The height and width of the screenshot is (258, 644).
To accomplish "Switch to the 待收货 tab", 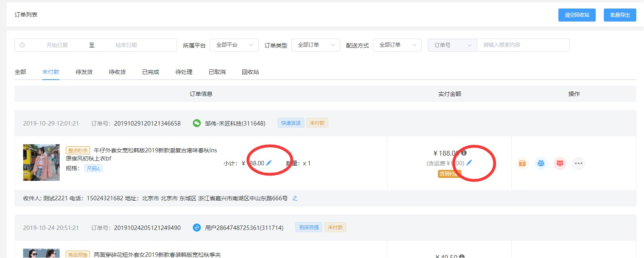I will pos(117,72).
